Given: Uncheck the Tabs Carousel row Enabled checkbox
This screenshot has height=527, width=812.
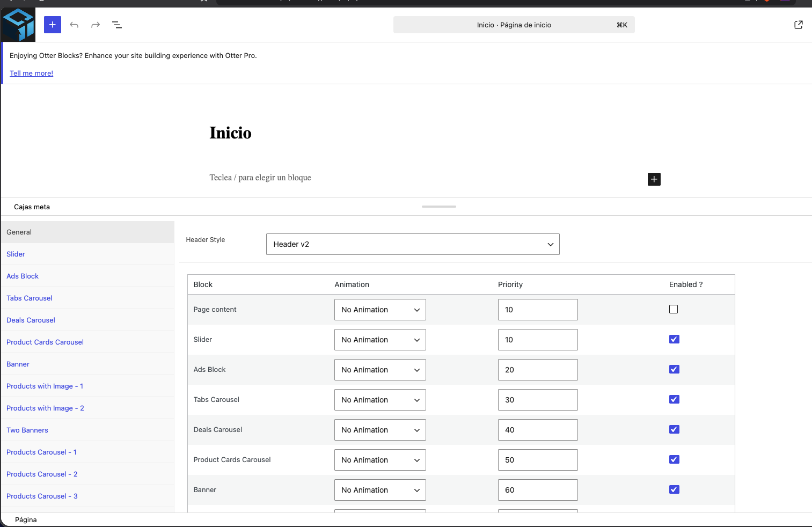Looking at the screenshot, I should click(x=674, y=399).
